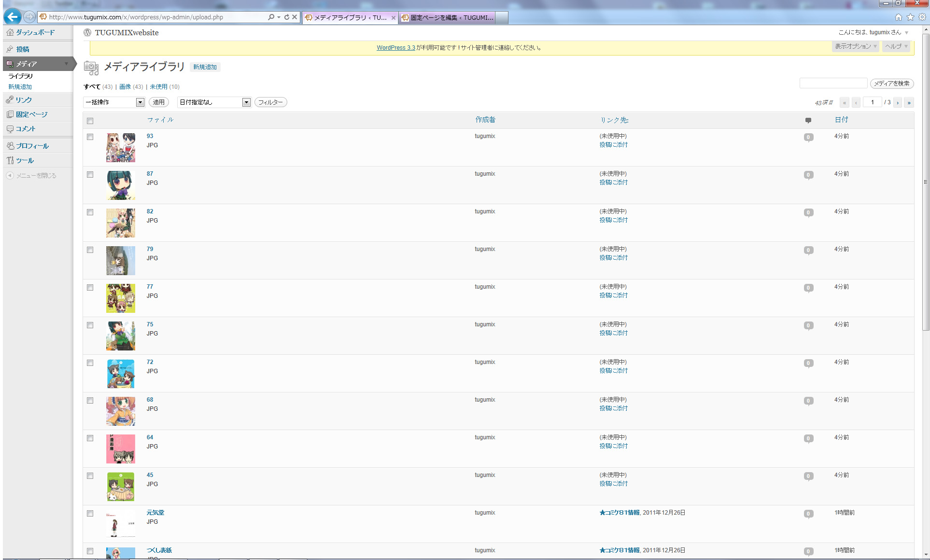Check the select-all checkbox in table header
This screenshot has height=560, width=930.
(x=90, y=121)
